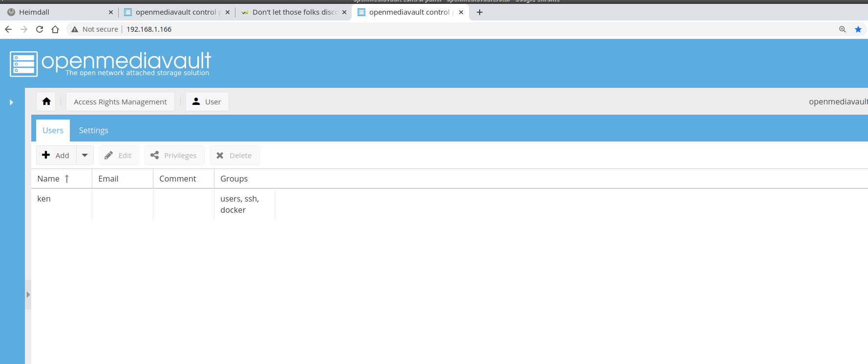Image resolution: width=868 pixels, height=364 pixels.
Task: Click the bookmark star icon
Action: coord(858,29)
